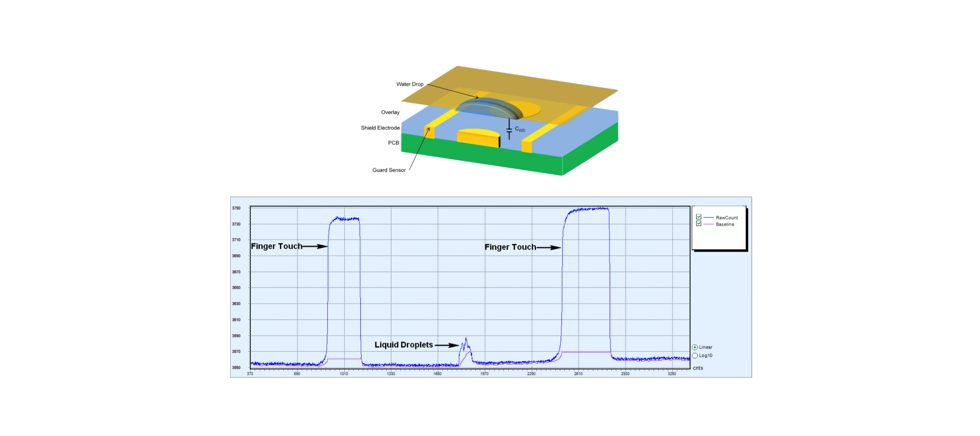Viewport: 980px width, 436px height.
Task: Click the Water Drop label in the diagram
Action: point(410,84)
